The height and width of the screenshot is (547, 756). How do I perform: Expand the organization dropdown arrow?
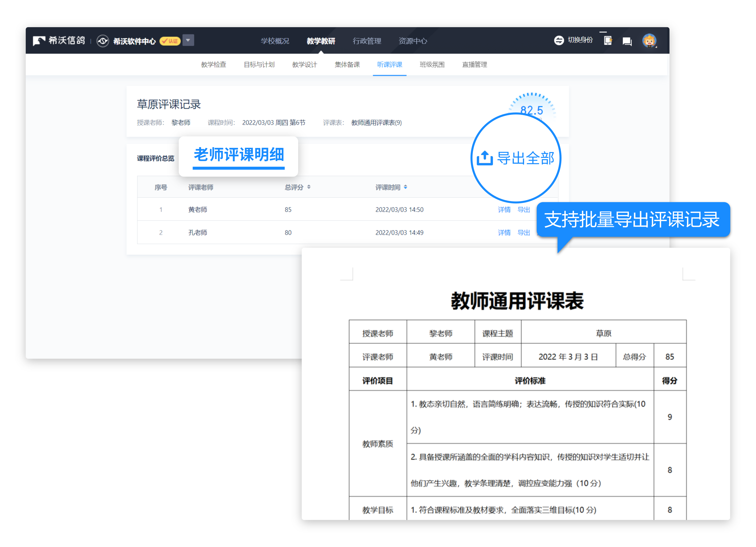(x=188, y=40)
